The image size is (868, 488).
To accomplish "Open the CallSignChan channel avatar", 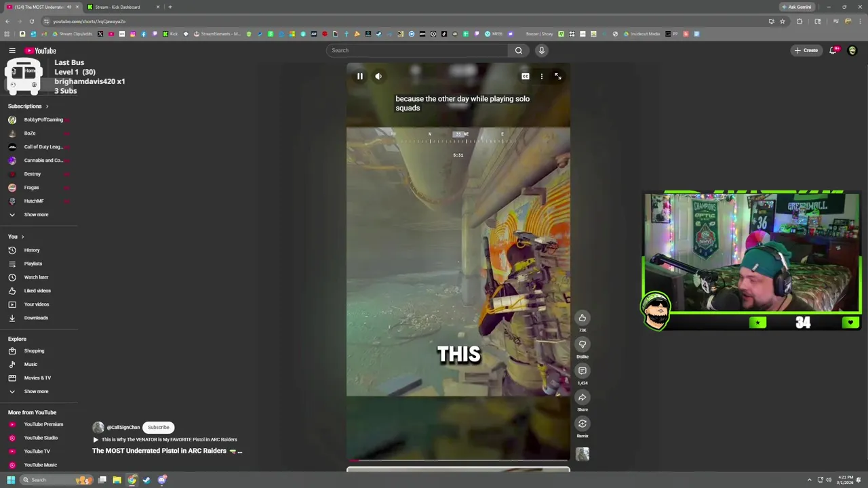I will [98, 428].
